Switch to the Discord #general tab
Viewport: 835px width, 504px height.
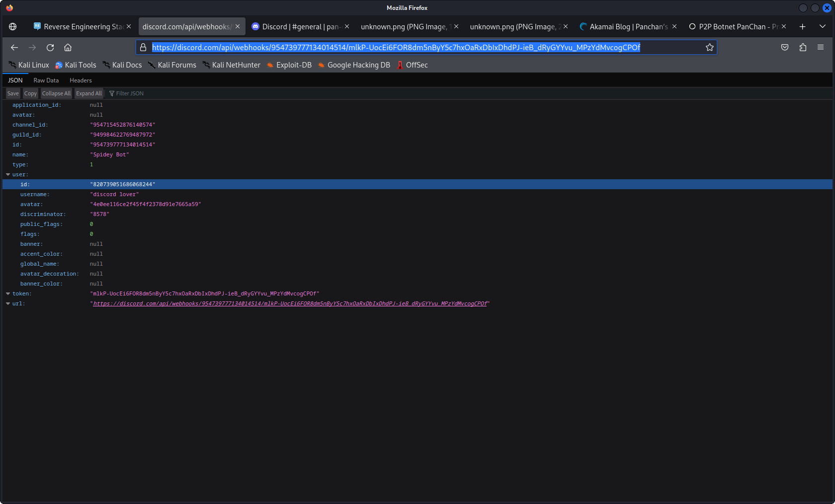click(x=301, y=26)
